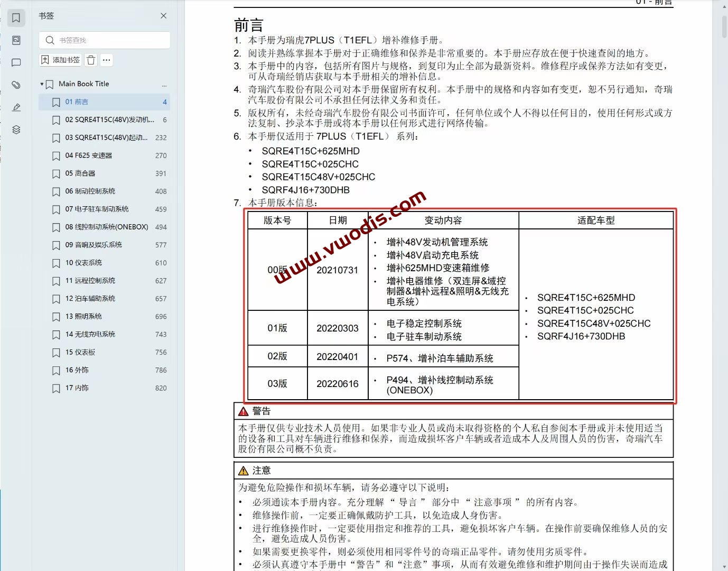The image size is (728, 571).
Task: Go to bookmark 06 制动控制系统
Action: [105, 191]
